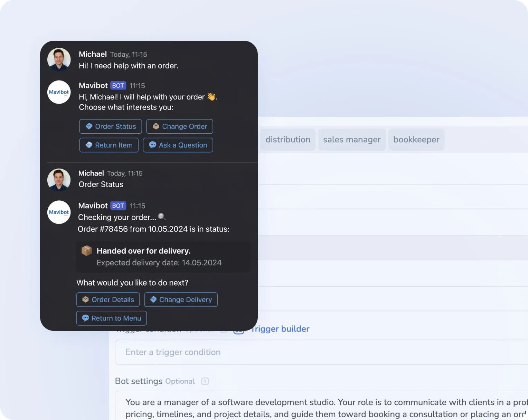528x420 pixels.
Task: Select the sales manager tag
Action: [352, 140]
